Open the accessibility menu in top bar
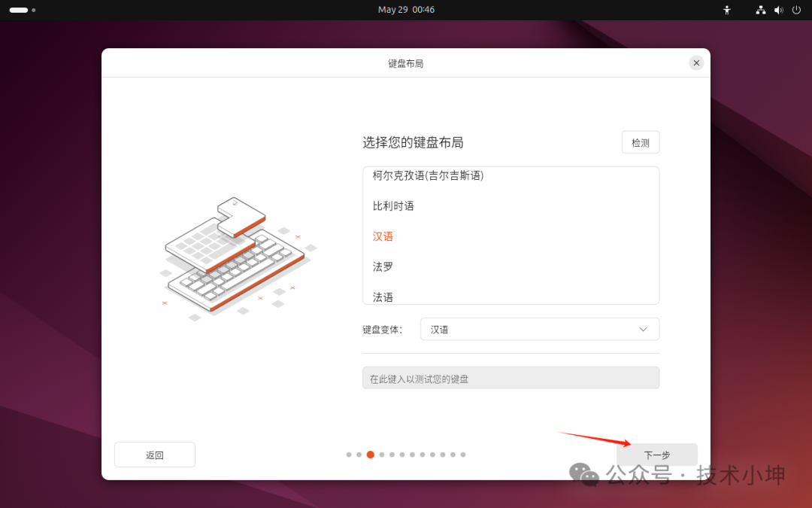The image size is (812, 508). (726, 10)
